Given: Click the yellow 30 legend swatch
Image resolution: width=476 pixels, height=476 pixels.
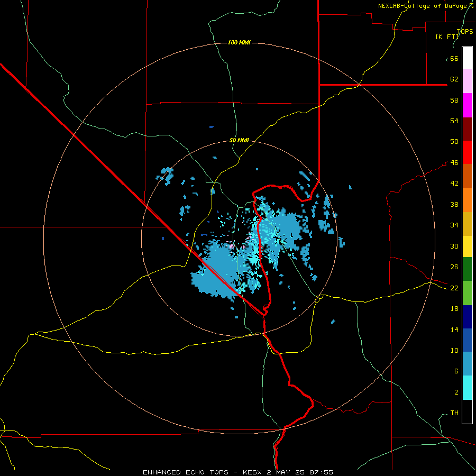Looking at the screenshot, I should 467,246.
